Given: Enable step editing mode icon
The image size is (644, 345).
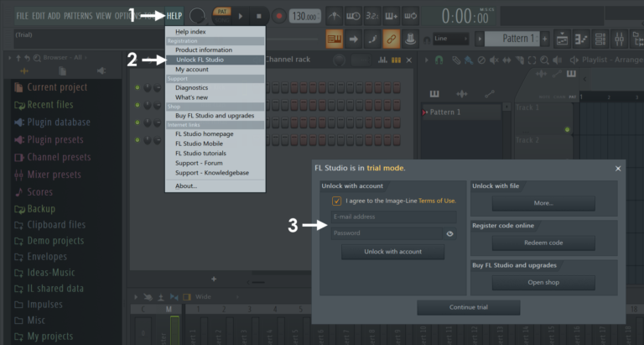Looking at the screenshot, I should 372,39.
